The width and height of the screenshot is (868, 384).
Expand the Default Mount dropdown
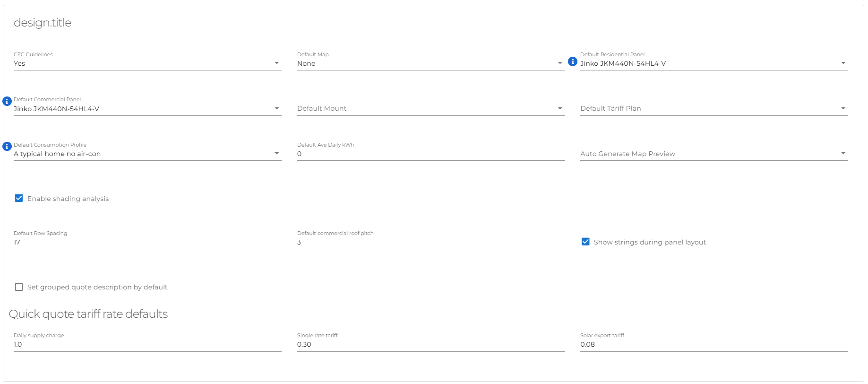coord(430,109)
